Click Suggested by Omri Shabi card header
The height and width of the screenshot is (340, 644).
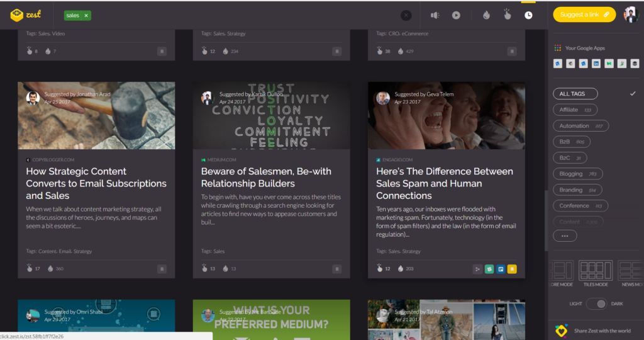pos(74,312)
